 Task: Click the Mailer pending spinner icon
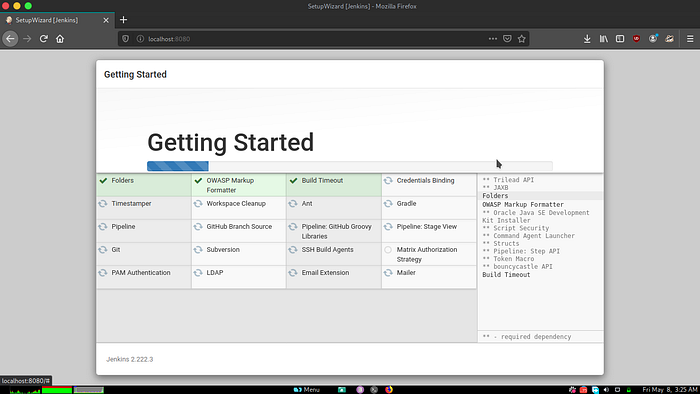point(388,273)
